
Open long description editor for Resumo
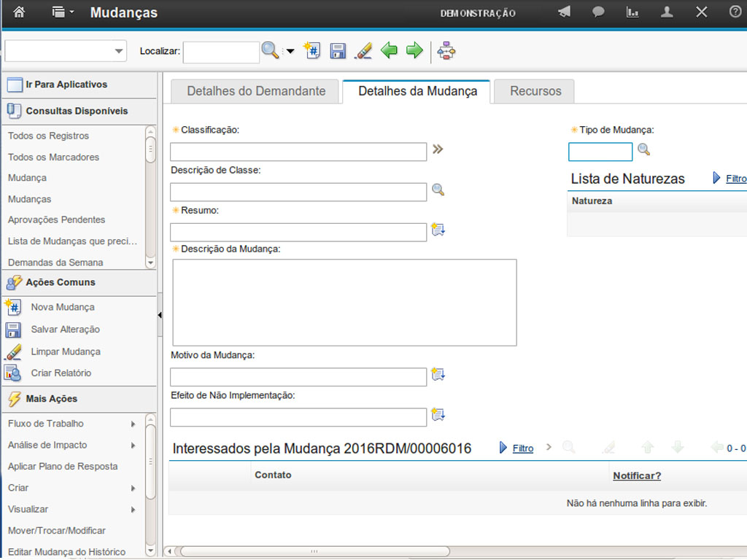click(438, 230)
